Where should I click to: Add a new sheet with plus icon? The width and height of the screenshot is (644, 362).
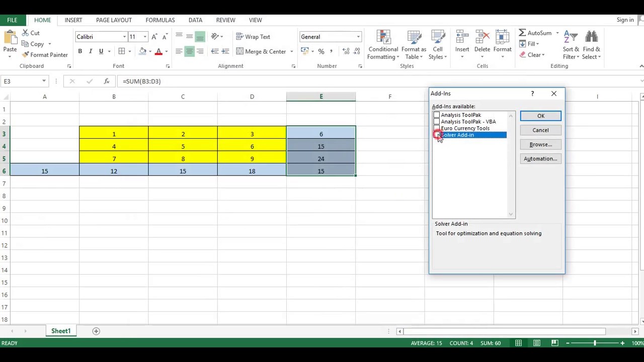pos(96,331)
